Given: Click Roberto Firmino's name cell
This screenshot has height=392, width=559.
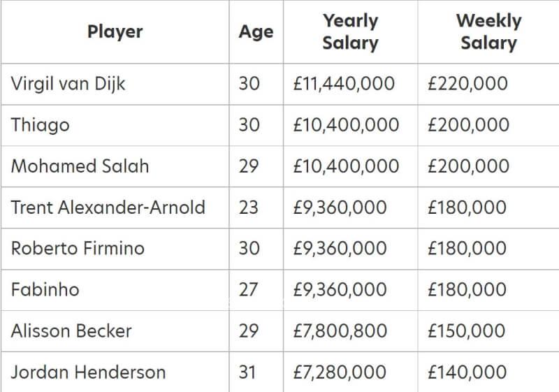Looking at the screenshot, I should pos(78,248).
